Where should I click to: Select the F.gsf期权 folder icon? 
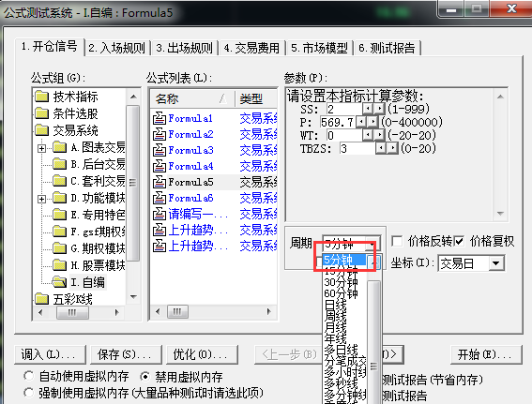(60, 232)
